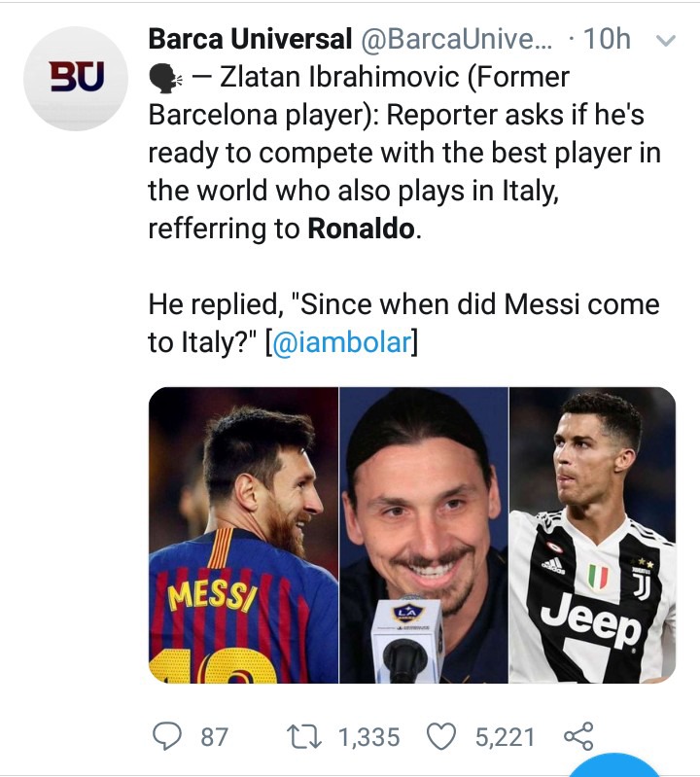Tap the reply speech bubble icon

166,736
